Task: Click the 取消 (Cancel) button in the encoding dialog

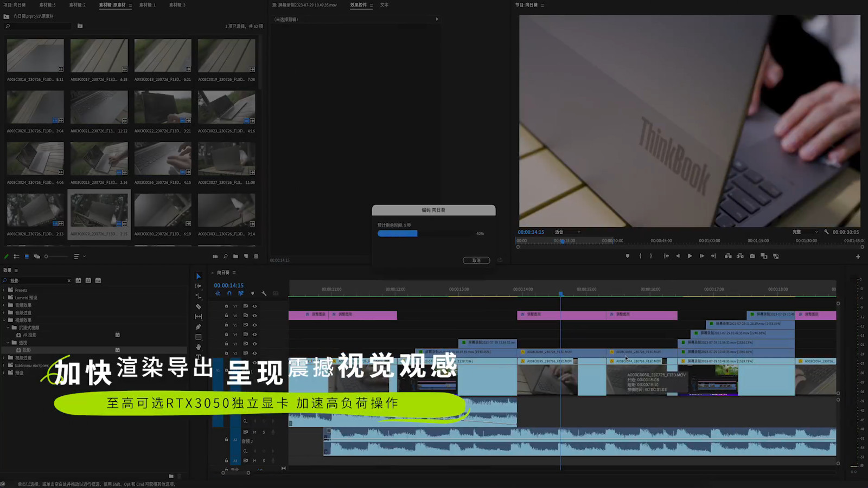Action: click(476, 260)
